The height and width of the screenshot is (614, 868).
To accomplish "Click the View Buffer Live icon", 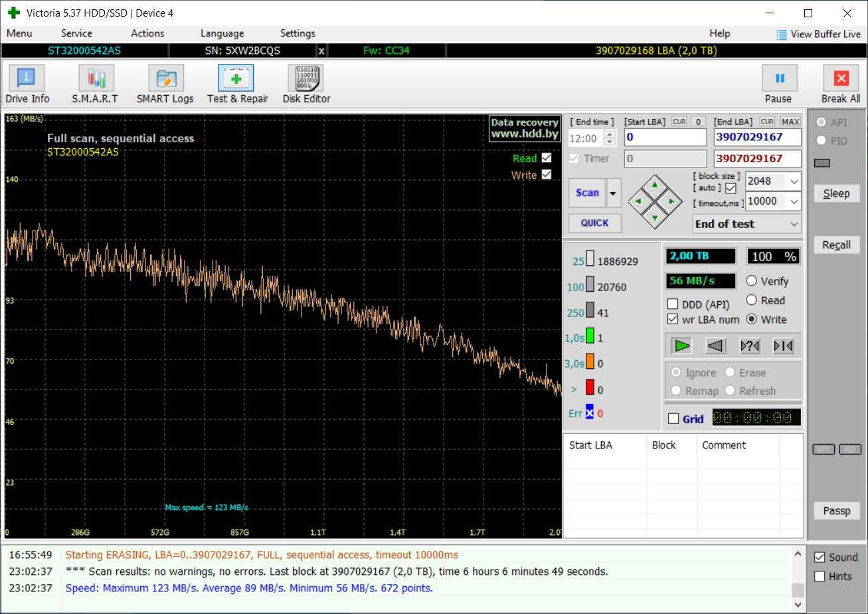I will (x=782, y=34).
